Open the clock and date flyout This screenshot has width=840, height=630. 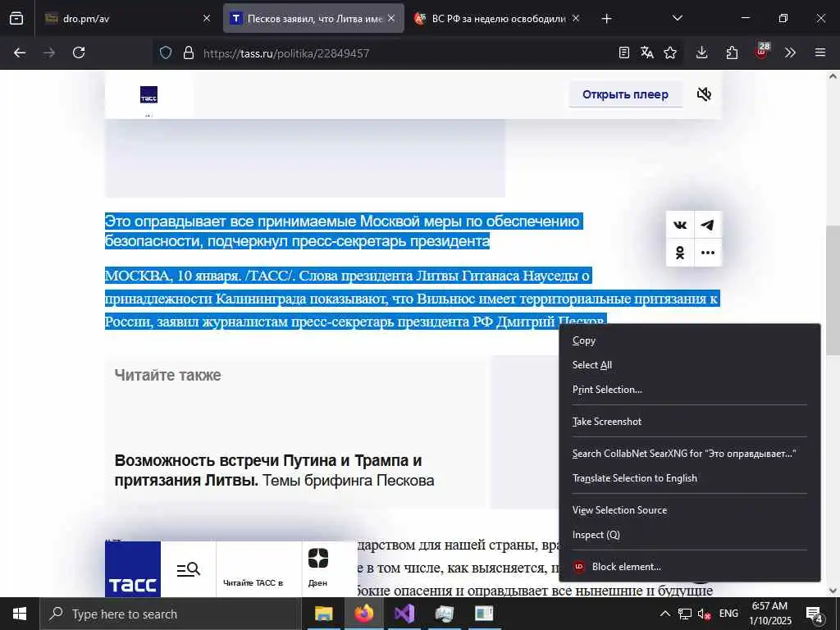[x=769, y=614]
